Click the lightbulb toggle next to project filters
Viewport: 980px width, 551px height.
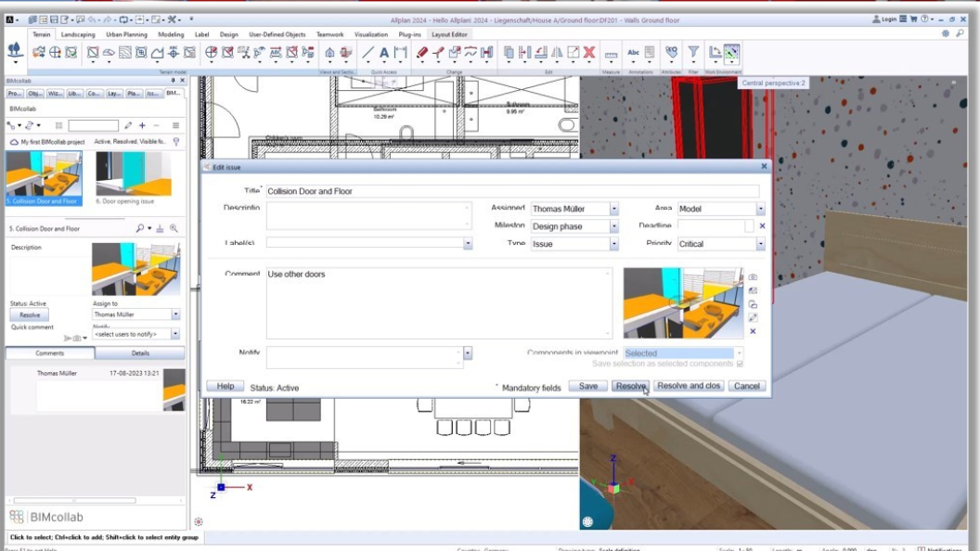(176, 141)
